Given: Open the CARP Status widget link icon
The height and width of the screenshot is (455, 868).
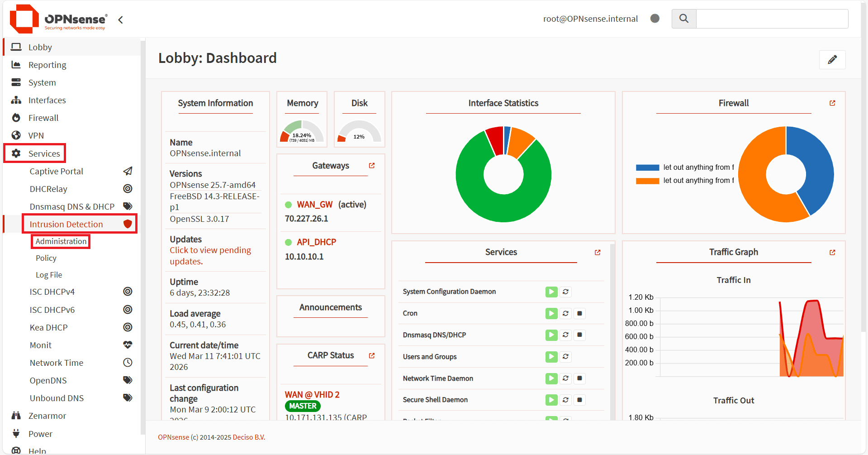Looking at the screenshot, I should [x=371, y=356].
